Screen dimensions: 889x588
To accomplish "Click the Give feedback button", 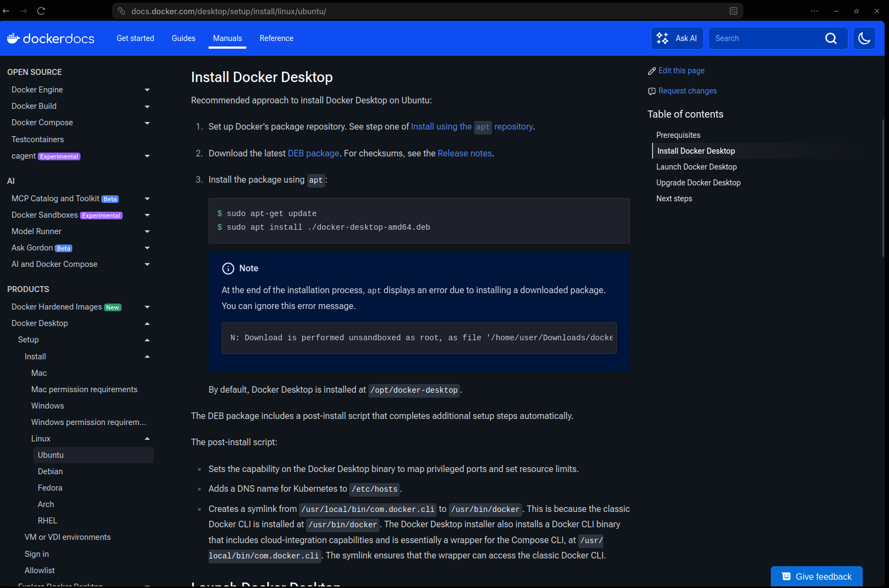I will [817, 577].
